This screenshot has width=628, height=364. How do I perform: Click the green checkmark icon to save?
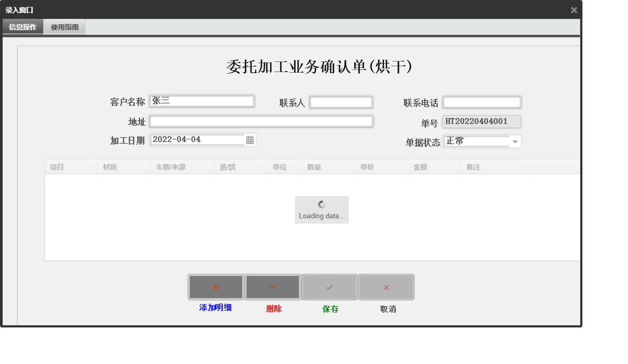pyautogui.click(x=329, y=287)
